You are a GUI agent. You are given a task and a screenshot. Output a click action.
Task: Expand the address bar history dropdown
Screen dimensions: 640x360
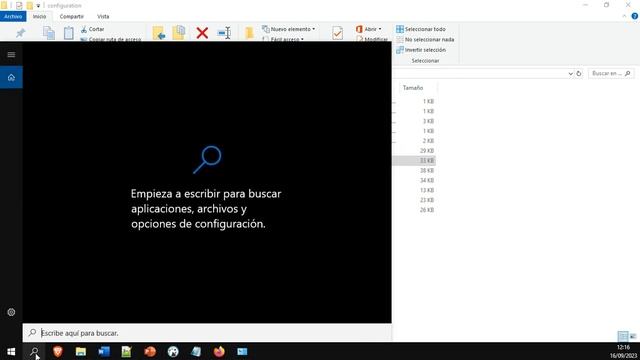[570, 73]
